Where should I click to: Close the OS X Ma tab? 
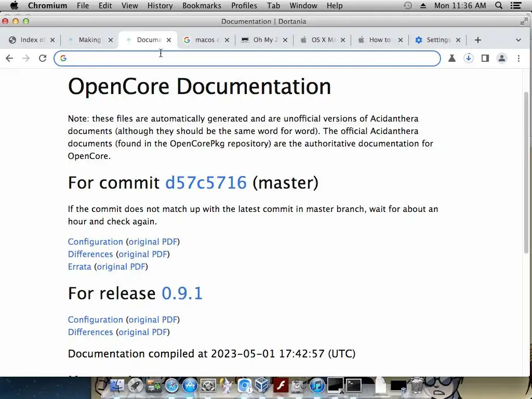pos(343,40)
